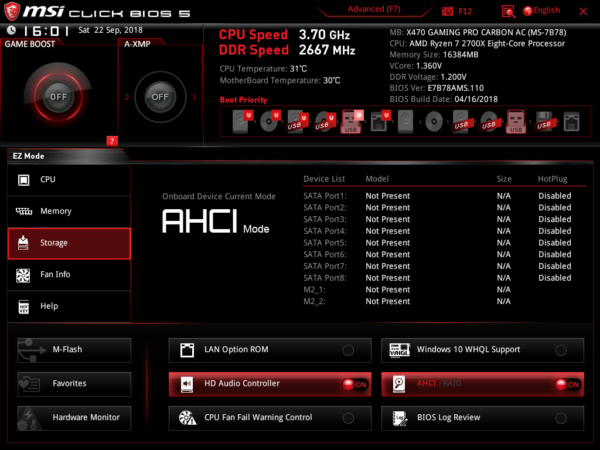
Task: Click the SATA Port1 row label
Action: click(325, 196)
